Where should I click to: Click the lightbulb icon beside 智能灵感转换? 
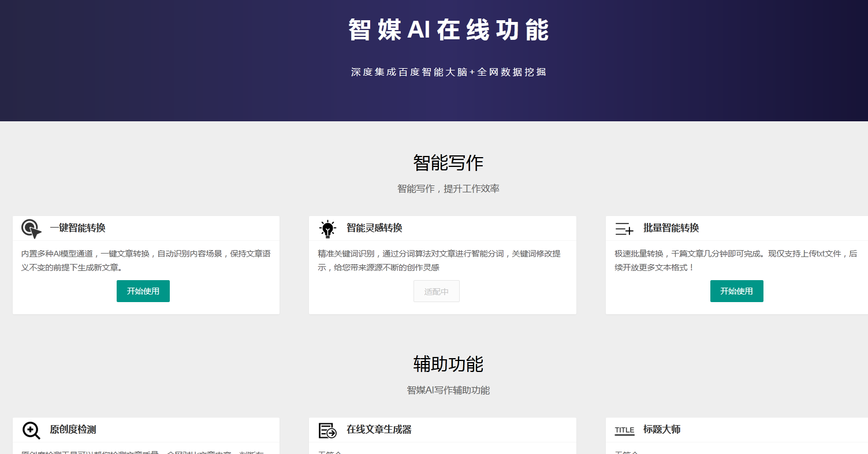point(327,229)
